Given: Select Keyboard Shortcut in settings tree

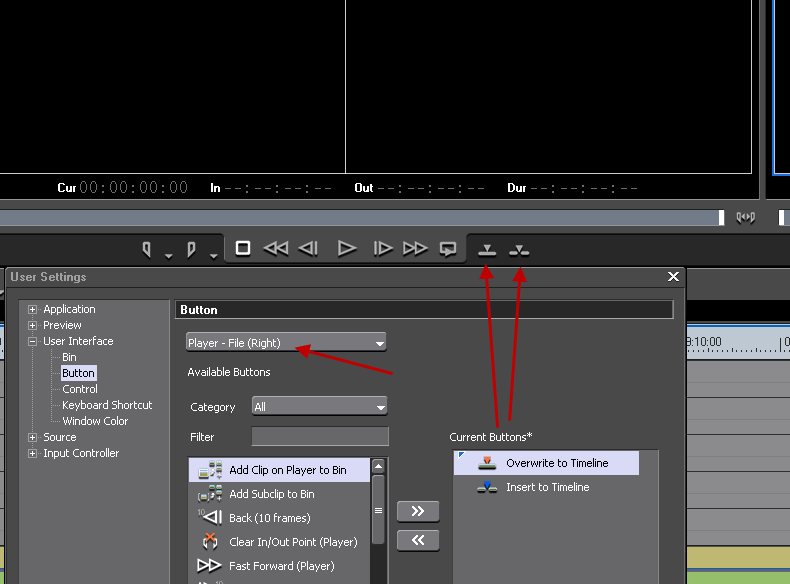Looking at the screenshot, I should pos(107,405).
